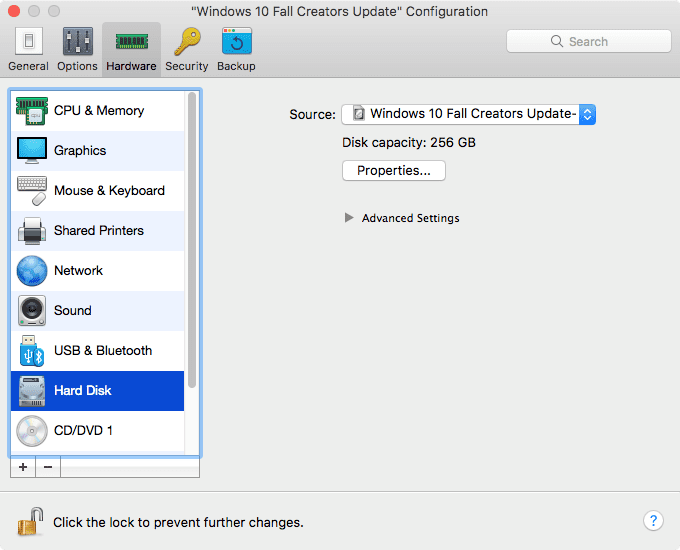Switch to the Security tab
Image resolution: width=680 pixels, height=550 pixels.
tap(187, 49)
